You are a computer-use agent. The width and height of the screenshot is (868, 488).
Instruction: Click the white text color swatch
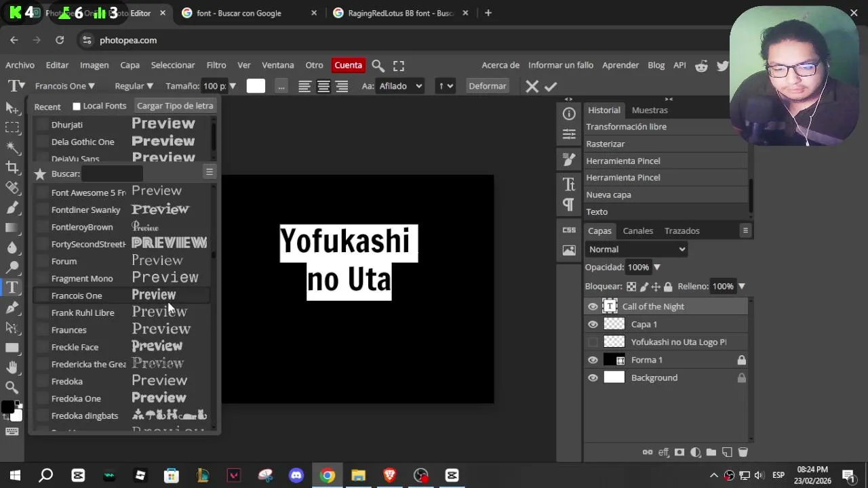(x=256, y=86)
